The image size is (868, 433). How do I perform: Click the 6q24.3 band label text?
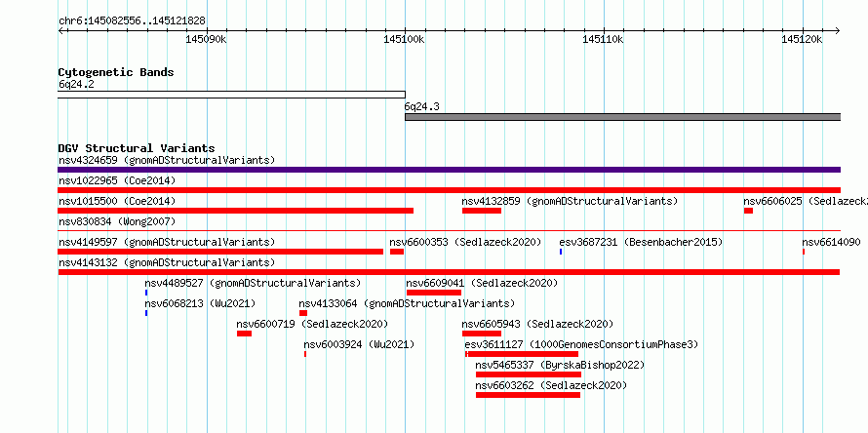click(422, 107)
